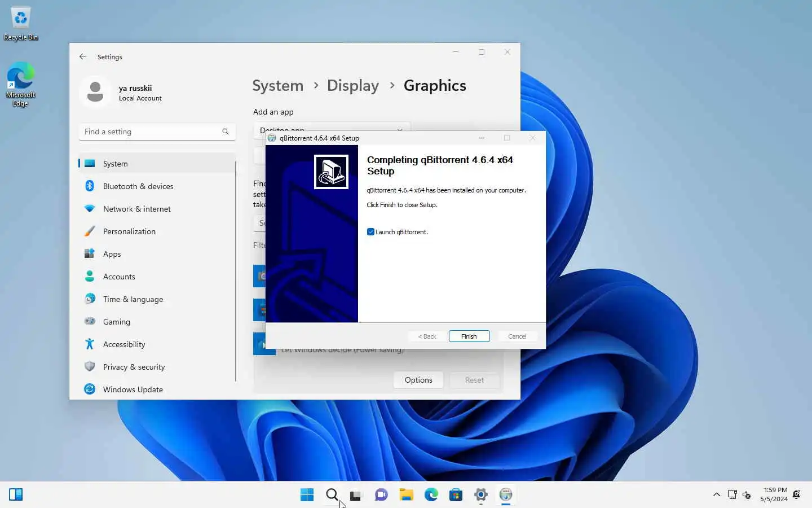Click qBittorrent icon in Setup title bar
Viewport: 812px width, 508px height.
tap(272, 138)
